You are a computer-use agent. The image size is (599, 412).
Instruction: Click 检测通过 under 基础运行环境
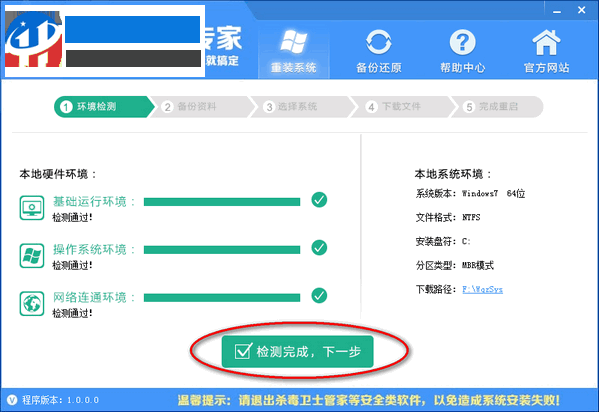pos(73,217)
